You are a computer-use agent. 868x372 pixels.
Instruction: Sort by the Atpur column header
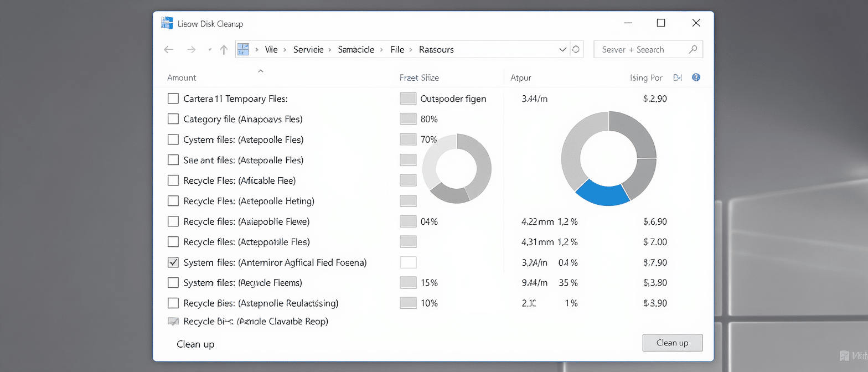[520, 78]
